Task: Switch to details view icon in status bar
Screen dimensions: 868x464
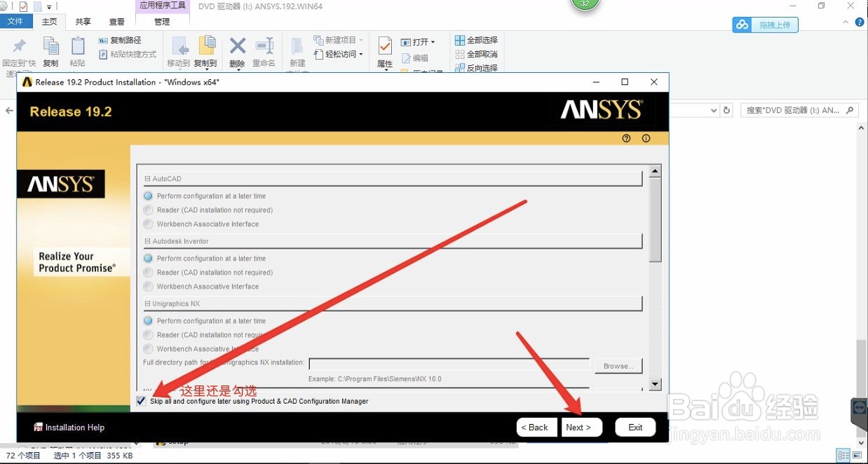Action: coord(844,456)
